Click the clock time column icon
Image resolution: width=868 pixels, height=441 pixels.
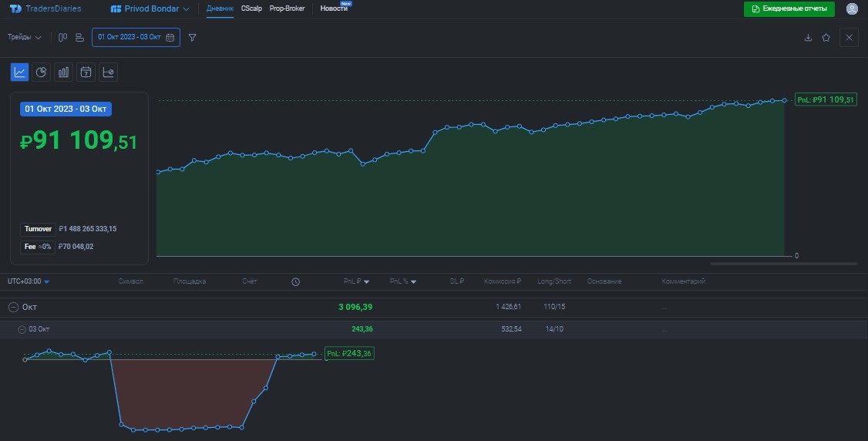[295, 282]
